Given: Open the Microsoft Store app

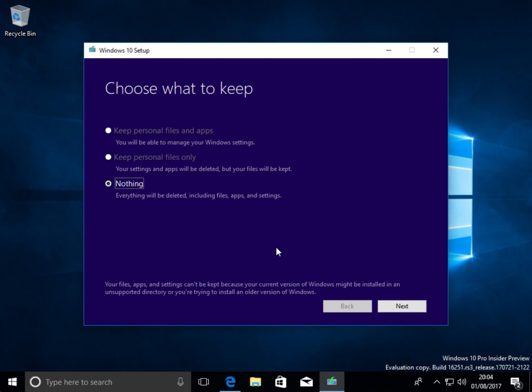Looking at the screenshot, I should click(281, 381).
